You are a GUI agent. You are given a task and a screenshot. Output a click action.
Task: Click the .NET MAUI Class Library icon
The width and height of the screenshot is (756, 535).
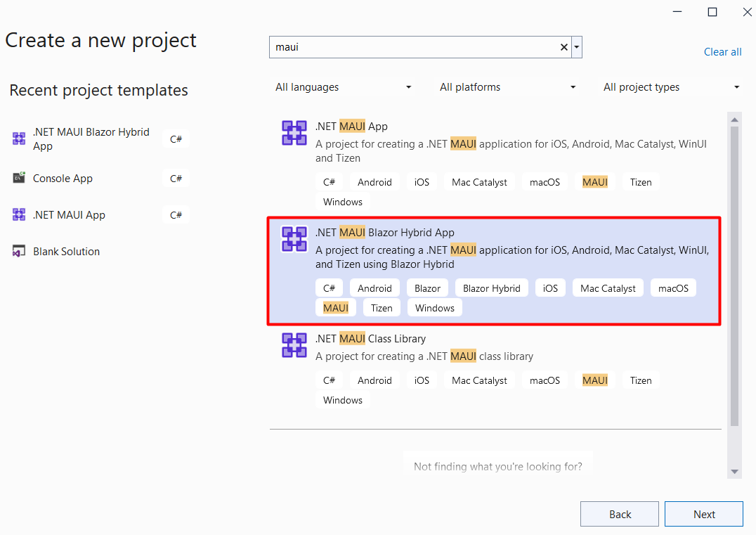click(x=294, y=345)
